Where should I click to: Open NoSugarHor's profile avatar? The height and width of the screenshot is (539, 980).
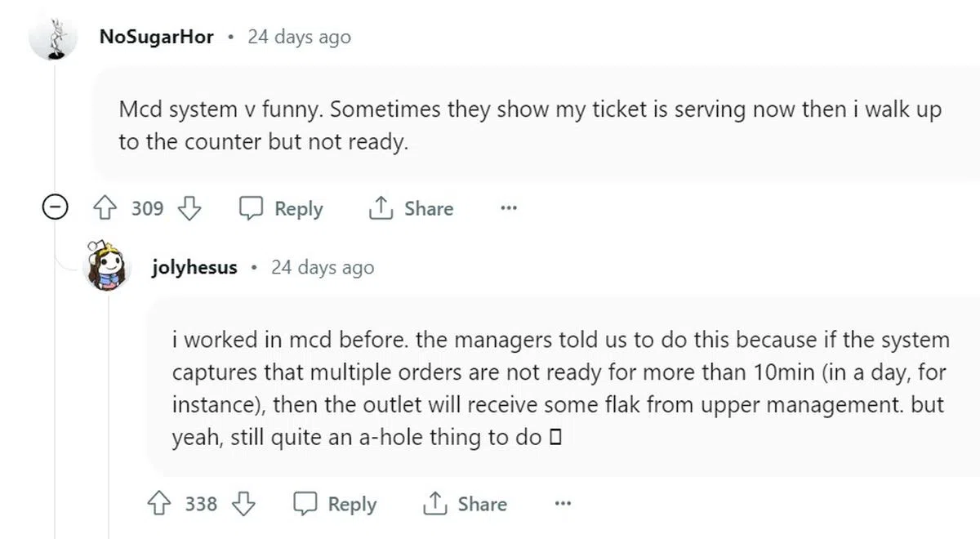coord(53,38)
